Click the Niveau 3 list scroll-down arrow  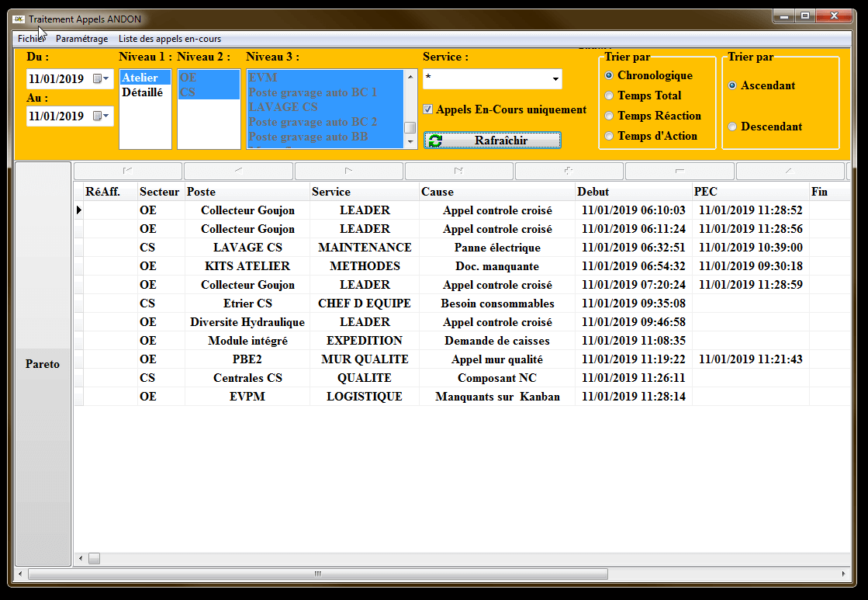(x=410, y=142)
